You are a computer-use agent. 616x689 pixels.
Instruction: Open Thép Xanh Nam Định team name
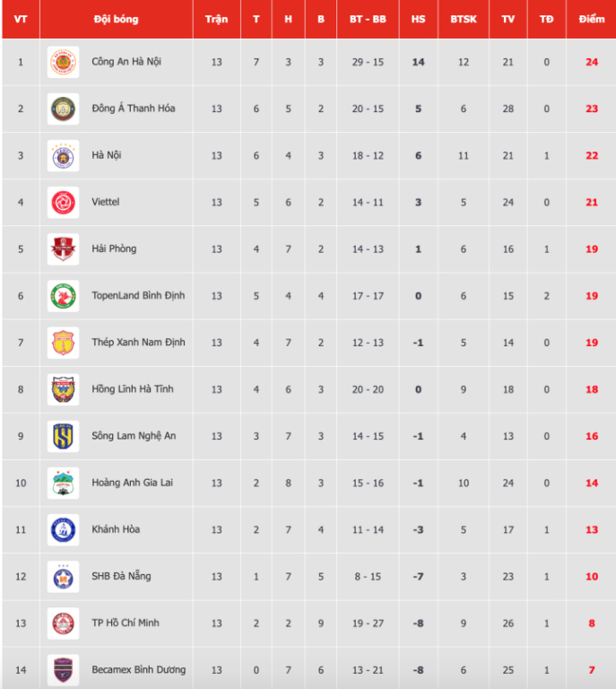click(x=138, y=342)
